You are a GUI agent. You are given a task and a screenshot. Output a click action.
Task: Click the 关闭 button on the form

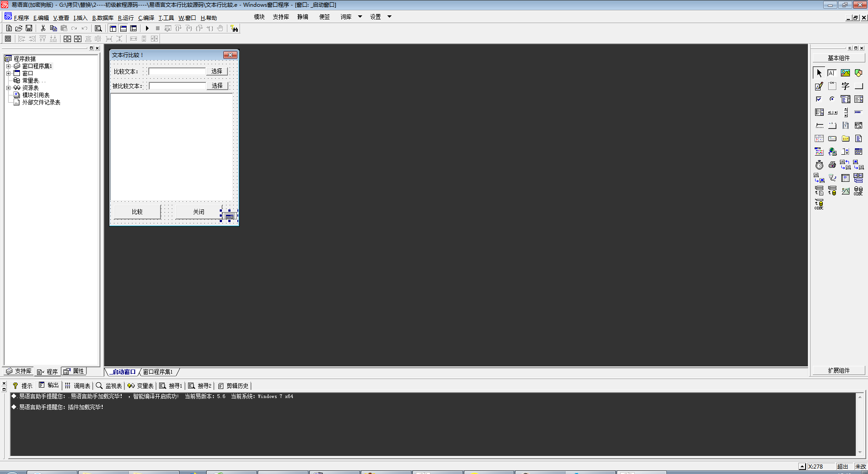click(x=198, y=212)
